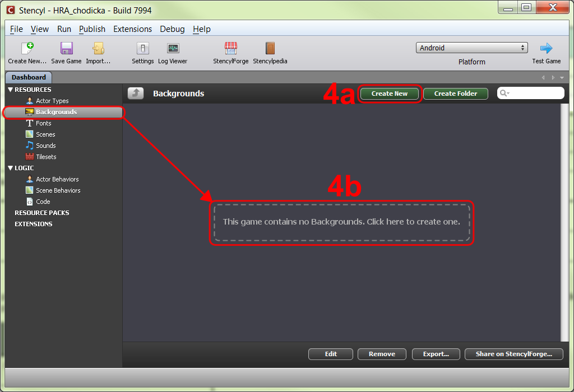Viewport: 574px width, 392px height.
Task: Open the StencylForge store icon
Action: [230, 48]
